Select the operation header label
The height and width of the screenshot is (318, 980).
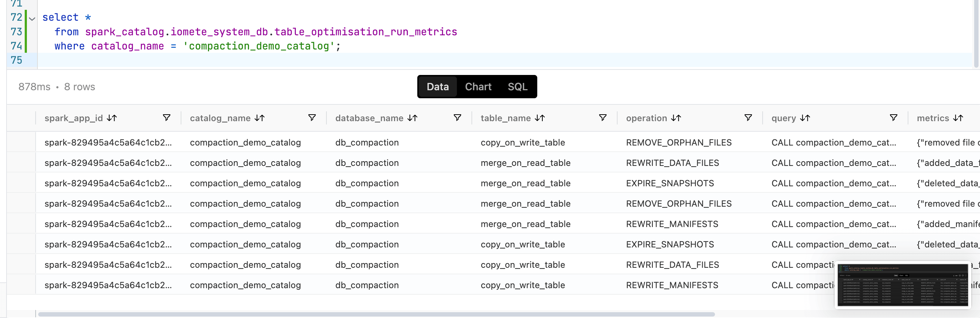(x=647, y=118)
